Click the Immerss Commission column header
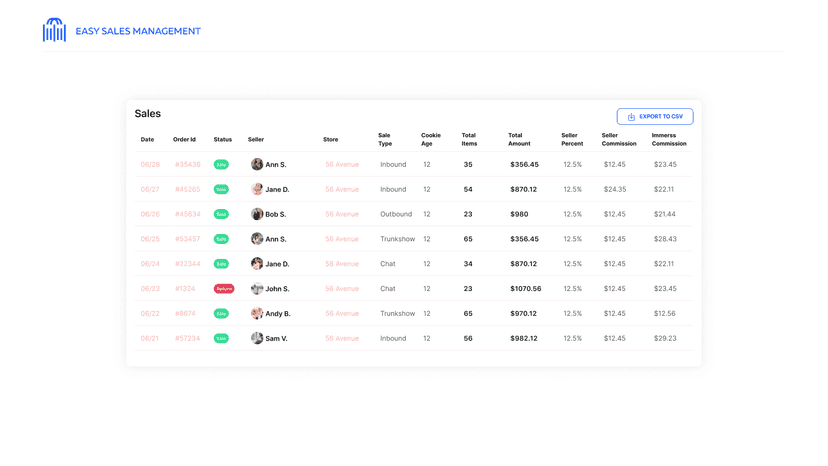828x466 pixels. [x=669, y=139]
